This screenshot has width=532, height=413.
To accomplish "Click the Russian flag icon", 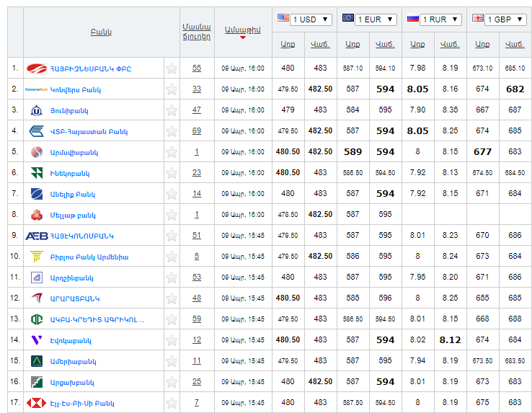I will pos(413,17).
